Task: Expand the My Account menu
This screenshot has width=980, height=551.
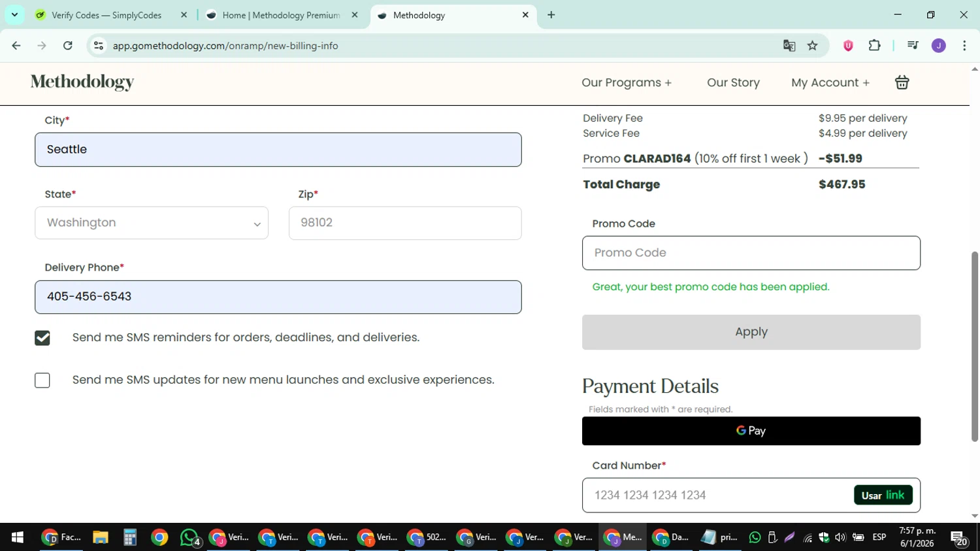Action: click(830, 82)
